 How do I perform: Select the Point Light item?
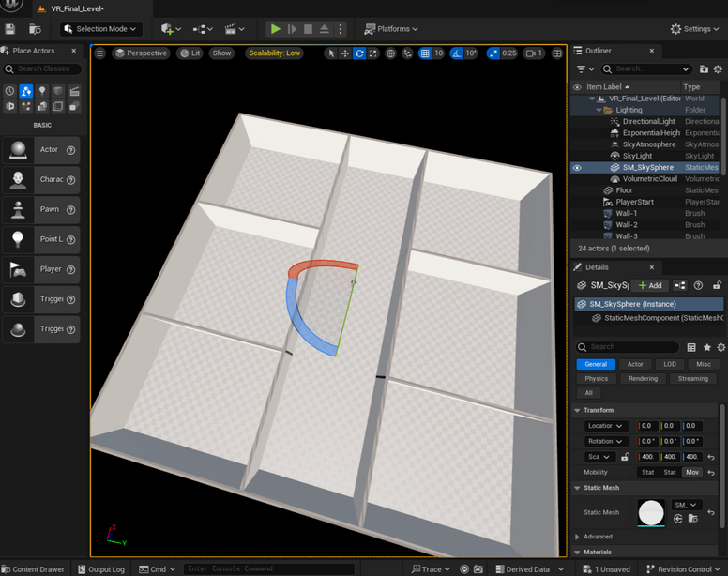tap(41, 239)
